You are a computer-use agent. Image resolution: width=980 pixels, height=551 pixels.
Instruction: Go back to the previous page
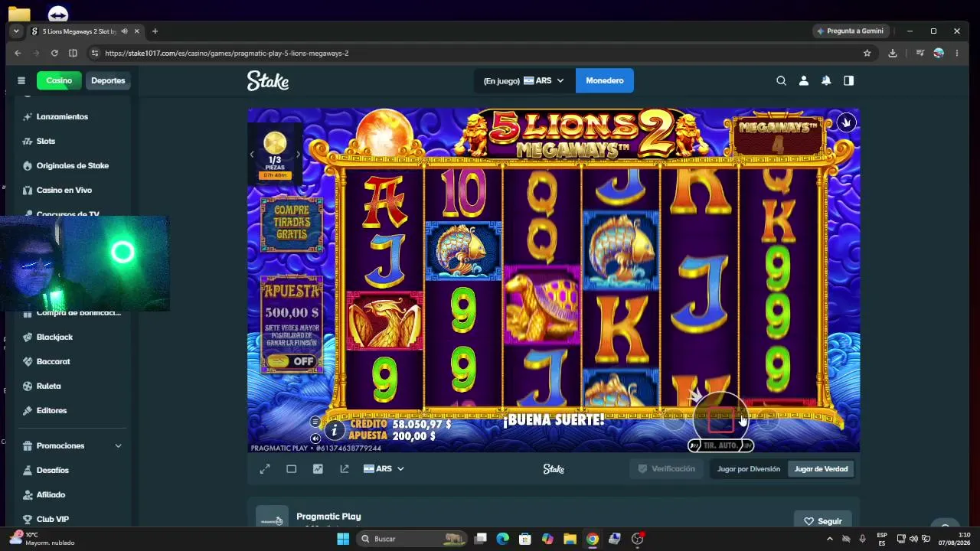(x=18, y=53)
